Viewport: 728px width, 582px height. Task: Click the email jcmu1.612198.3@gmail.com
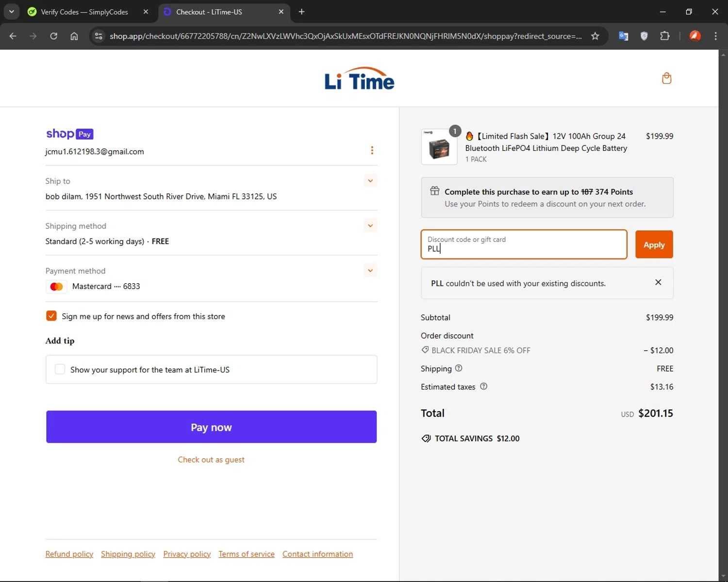[95, 151]
